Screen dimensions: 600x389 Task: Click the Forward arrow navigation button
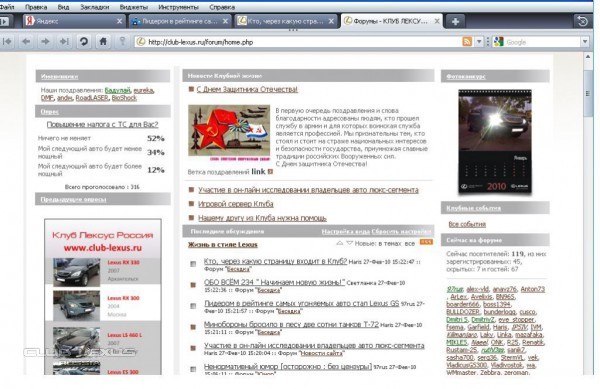point(45,42)
